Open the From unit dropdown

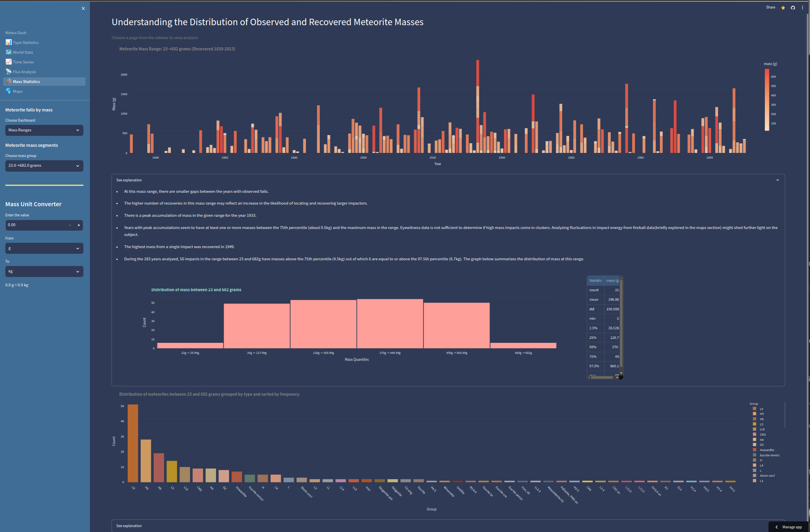(x=44, y=248)
